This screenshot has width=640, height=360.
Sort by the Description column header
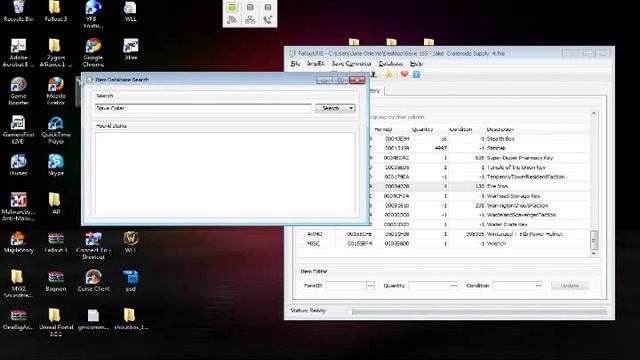pyautogui.click(x=500, y=129)
